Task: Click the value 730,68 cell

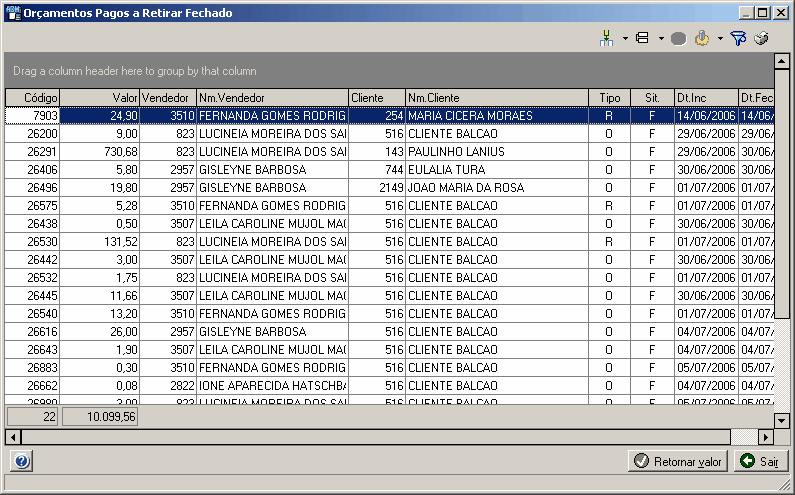Action: click(x=99, y=152)
